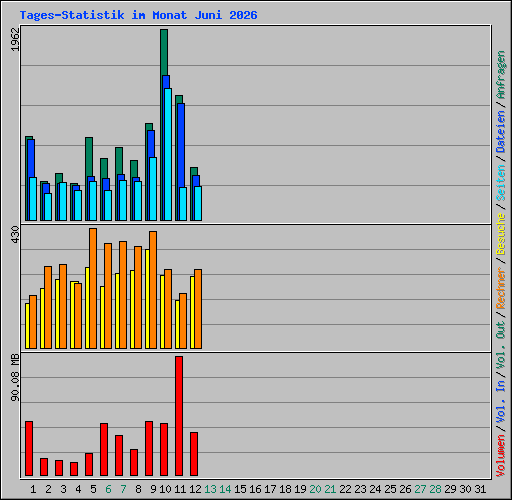Click day 31 on the x-axis
The image size is (512, 500).
pyautogui.click(x=480, y=489)
